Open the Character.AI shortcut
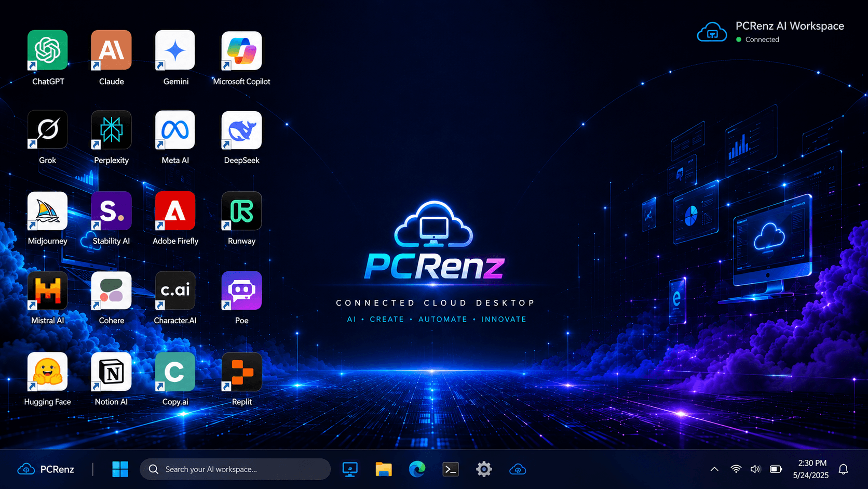 175,290
